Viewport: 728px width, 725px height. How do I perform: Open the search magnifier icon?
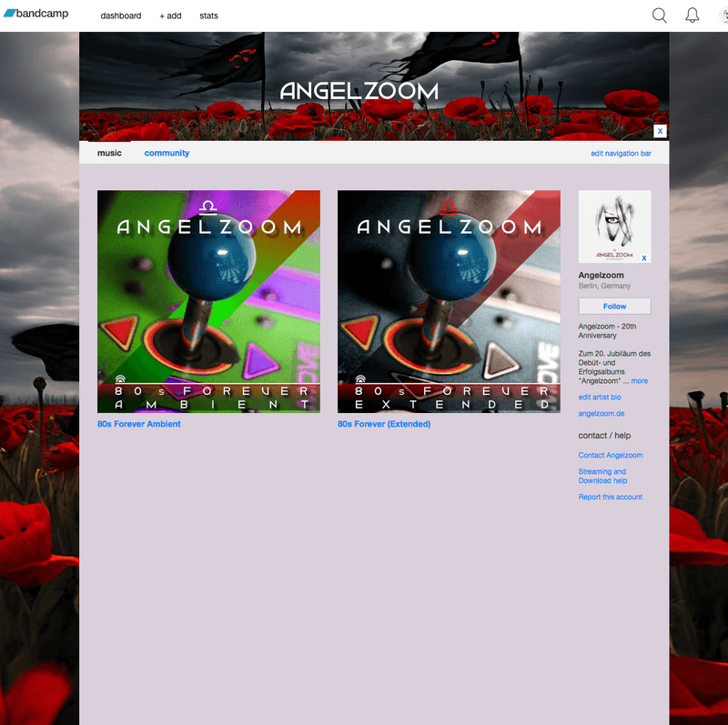click(x=659, y=15)
